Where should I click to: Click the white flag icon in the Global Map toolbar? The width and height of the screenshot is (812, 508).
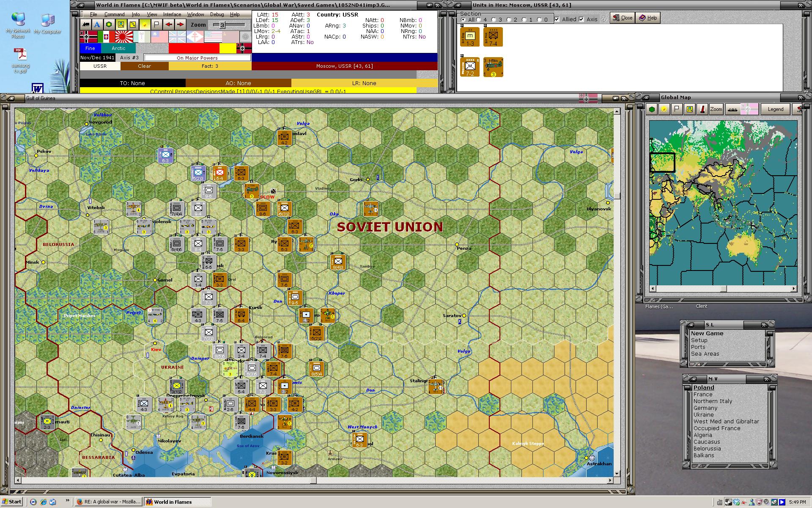pyautogui.click(x=677, y=109)
